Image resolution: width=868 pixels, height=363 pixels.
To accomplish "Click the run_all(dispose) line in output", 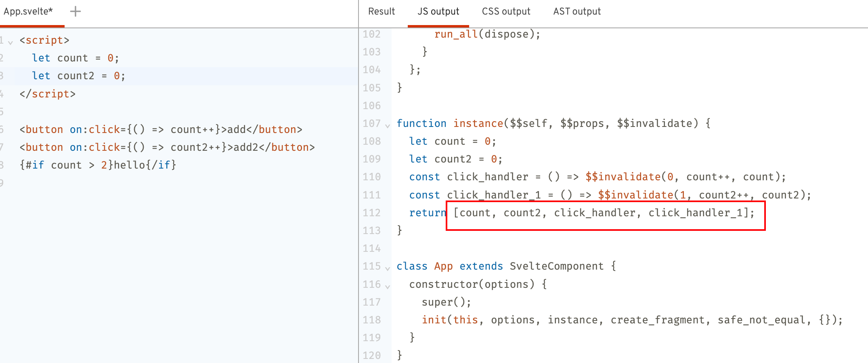I will (x=487, y=34).
